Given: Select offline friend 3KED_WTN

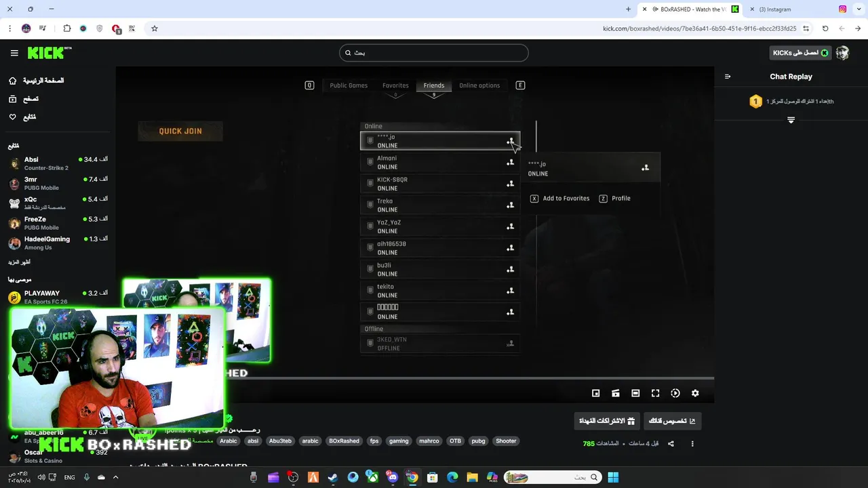Looking at the screenshot, I should (x=440, y=344).
